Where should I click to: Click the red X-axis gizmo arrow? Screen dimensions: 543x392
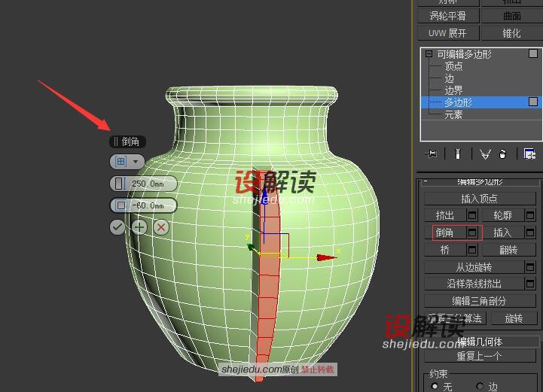click(x=326, y=257)
